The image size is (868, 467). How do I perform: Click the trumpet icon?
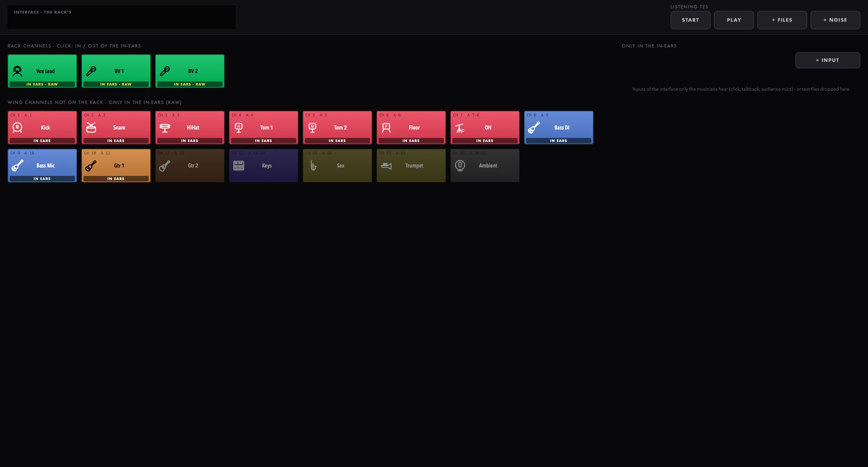click(x=386, y=166)
